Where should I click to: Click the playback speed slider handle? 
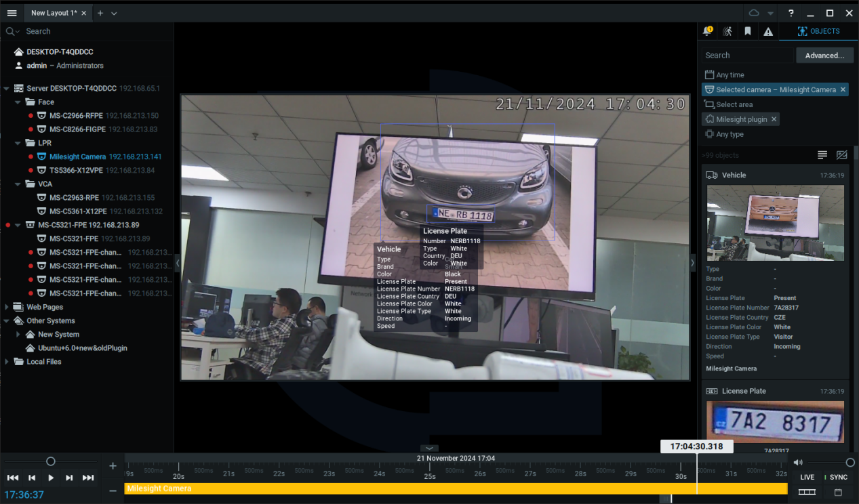point(50,461)
